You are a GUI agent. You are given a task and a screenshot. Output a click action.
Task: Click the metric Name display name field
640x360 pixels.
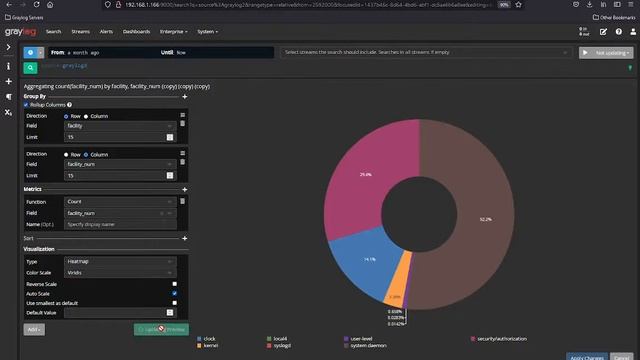pos(120,224)
